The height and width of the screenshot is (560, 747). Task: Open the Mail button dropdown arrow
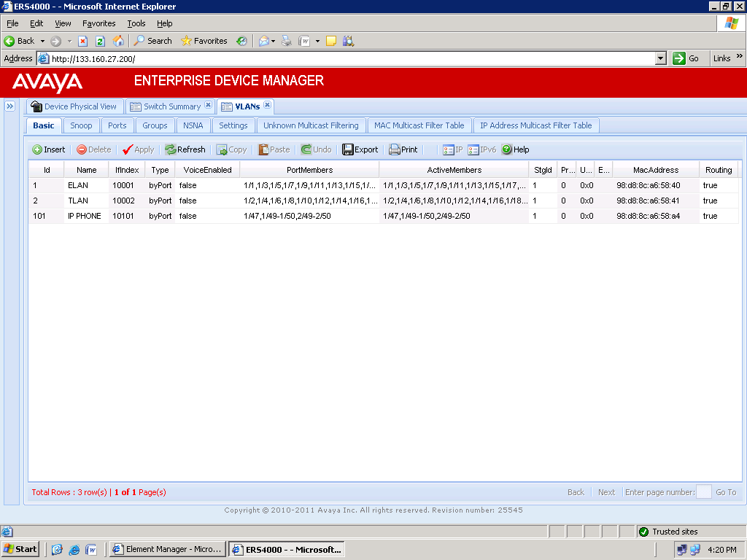pos(273,41)
